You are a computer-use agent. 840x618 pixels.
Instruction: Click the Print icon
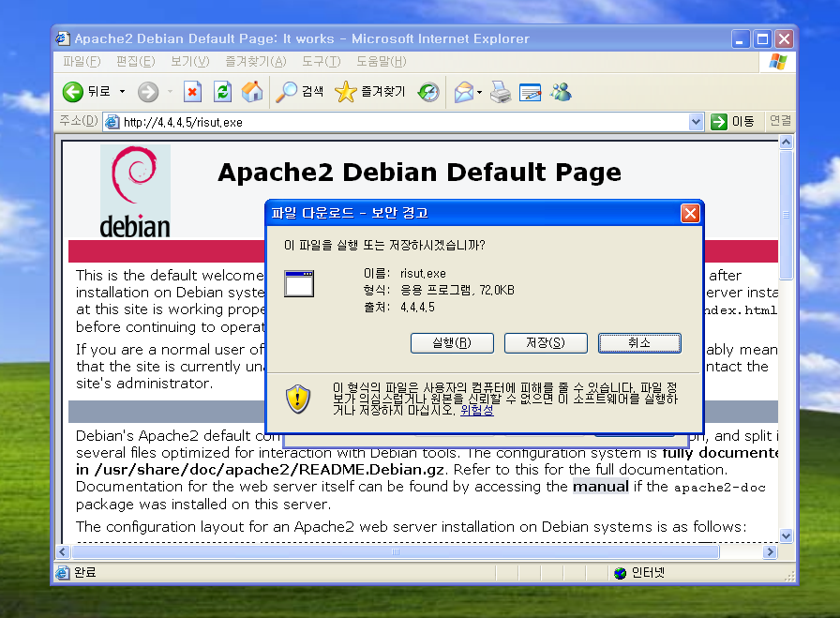501,92
